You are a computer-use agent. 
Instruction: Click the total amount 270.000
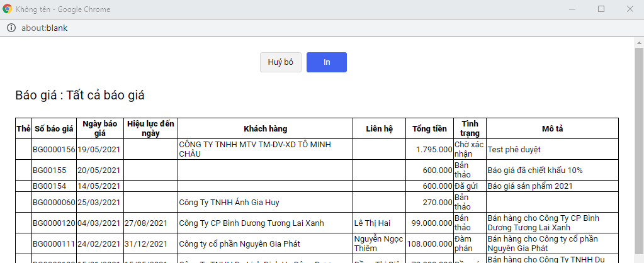[438, 202]
